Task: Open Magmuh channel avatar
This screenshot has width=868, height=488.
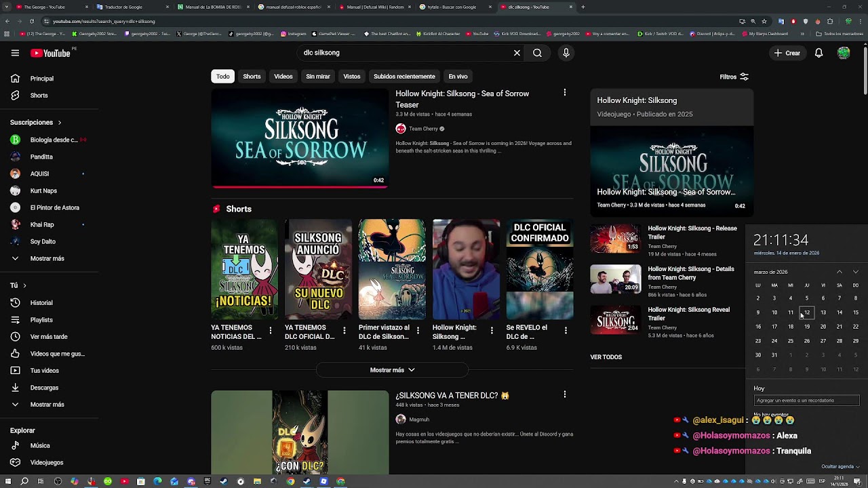Action: [401, 420]
